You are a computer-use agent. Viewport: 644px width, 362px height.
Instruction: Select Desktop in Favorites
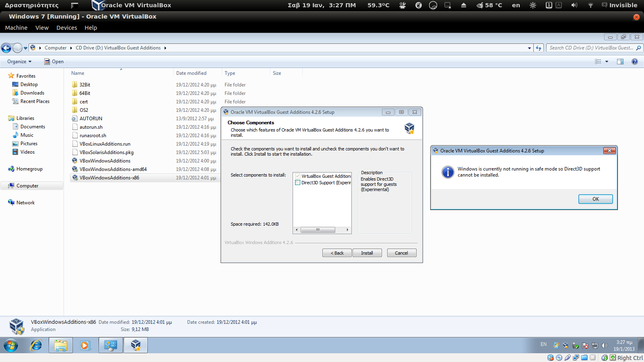[29, 84]
